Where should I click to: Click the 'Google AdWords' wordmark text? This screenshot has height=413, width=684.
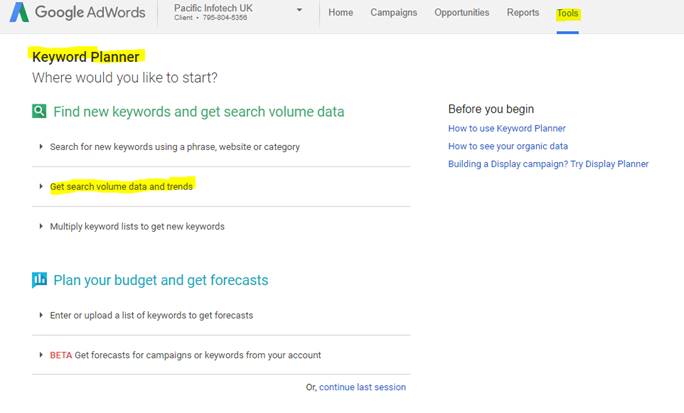pos(90,12)
